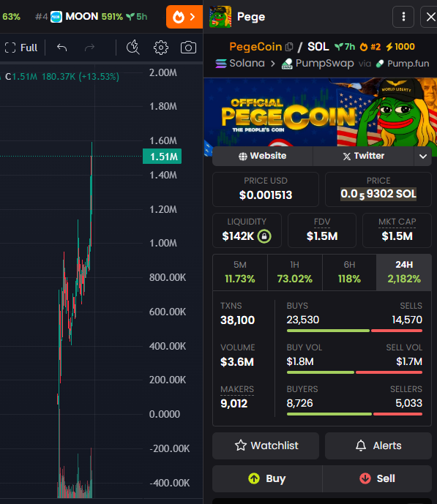Click the PRICE in SOL box
This screenshot has width=437, height=504.
pos(378,189)
